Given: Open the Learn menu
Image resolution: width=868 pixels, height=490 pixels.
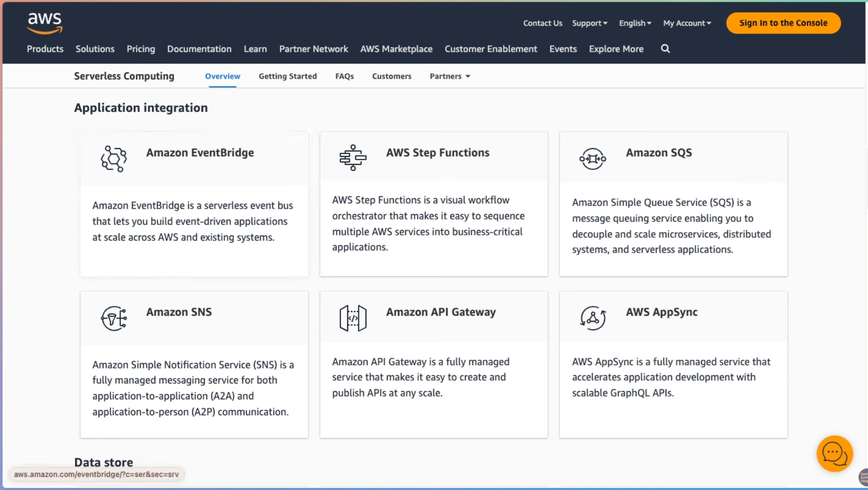Looking at the screenshot, I should (x=255, y=49).
